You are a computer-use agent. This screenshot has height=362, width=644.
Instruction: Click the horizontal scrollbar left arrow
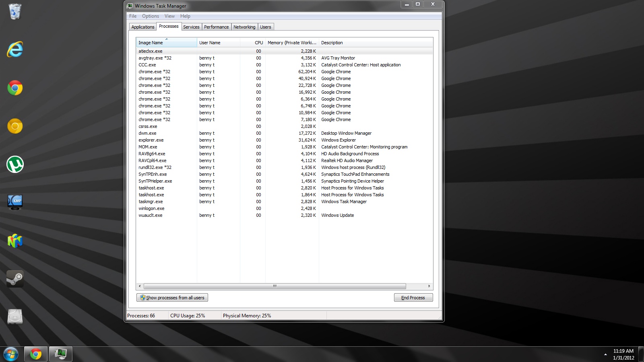pyautogui.click(x=140, y=286)
